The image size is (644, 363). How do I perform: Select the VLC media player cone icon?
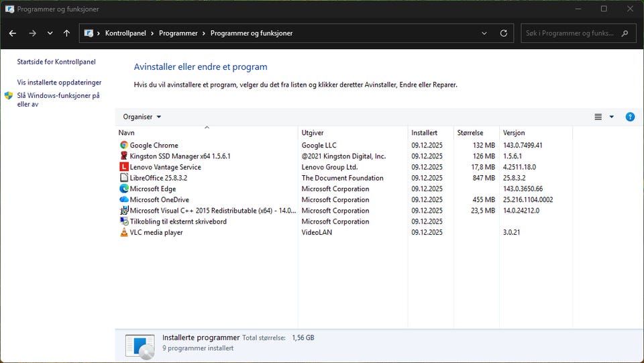[x=124, y=232]
